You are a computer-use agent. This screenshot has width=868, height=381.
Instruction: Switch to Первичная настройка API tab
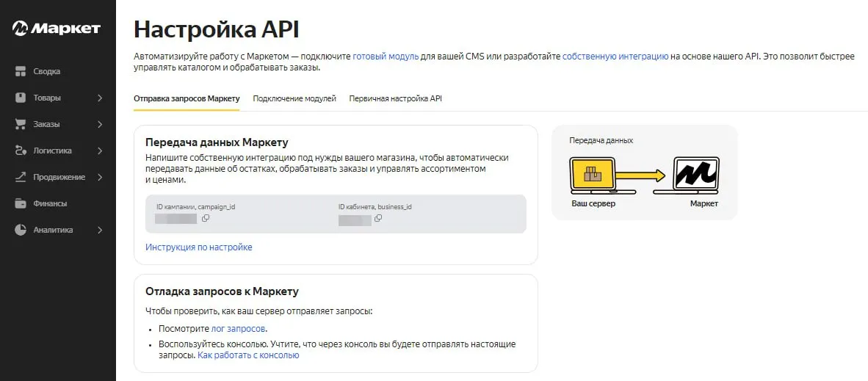coord(395,98)
